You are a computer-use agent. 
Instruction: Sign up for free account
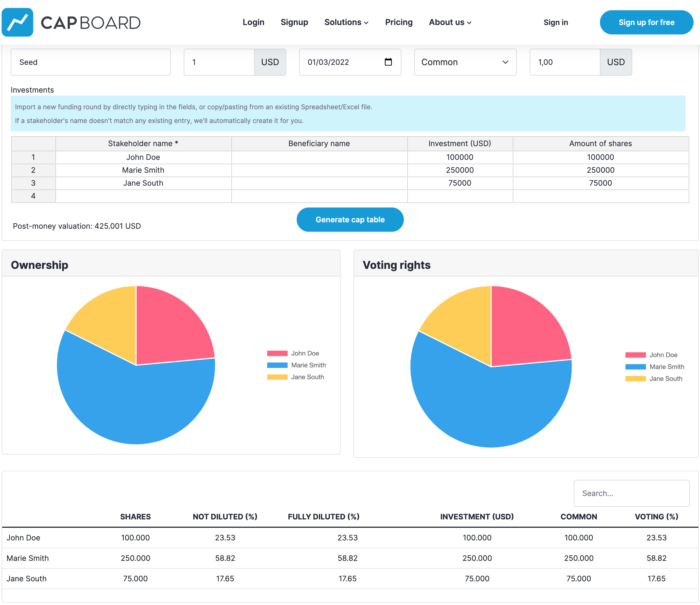tap(646, 22)
